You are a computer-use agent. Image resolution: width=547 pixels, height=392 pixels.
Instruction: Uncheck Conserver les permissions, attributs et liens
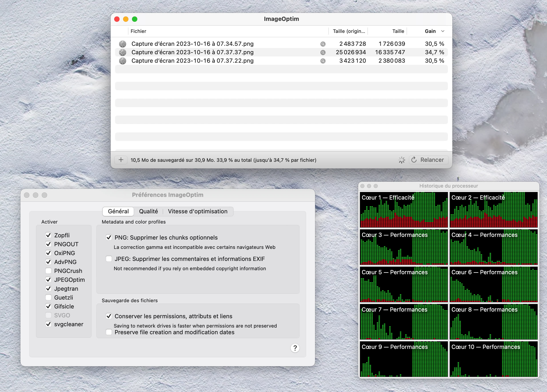[109, 316]
